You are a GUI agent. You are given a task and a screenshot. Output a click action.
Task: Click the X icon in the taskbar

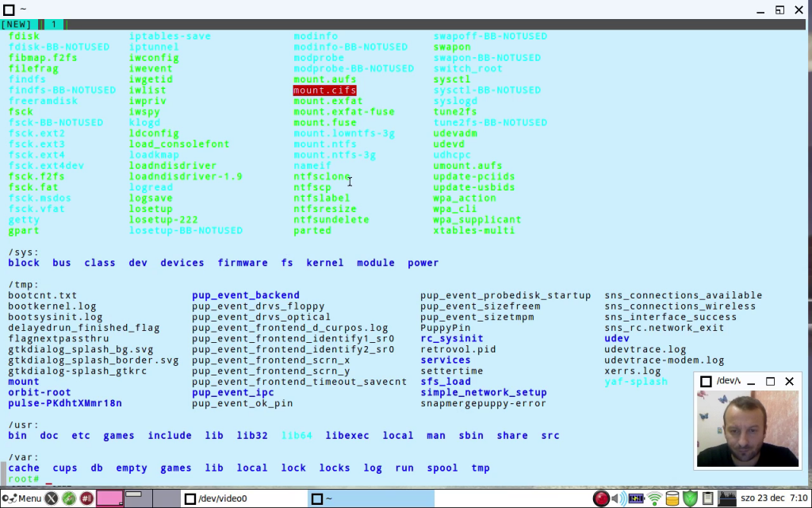pyautogui.click(x=52, y=498)
